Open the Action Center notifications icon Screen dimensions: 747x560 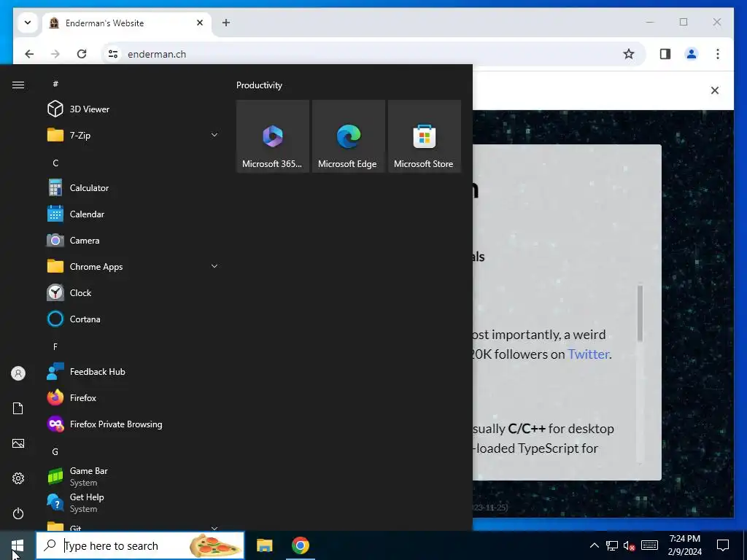pos(723,545)
